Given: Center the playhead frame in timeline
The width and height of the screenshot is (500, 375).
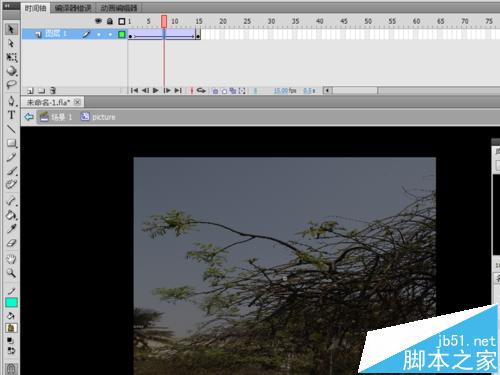Looking at the screenshot, I should [x=192, y=90].
